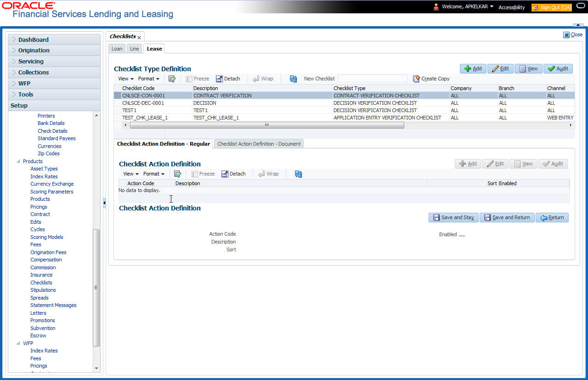The image size is (588, 380).
Task: Click the Company column header
Action: [x=474, y=88]
